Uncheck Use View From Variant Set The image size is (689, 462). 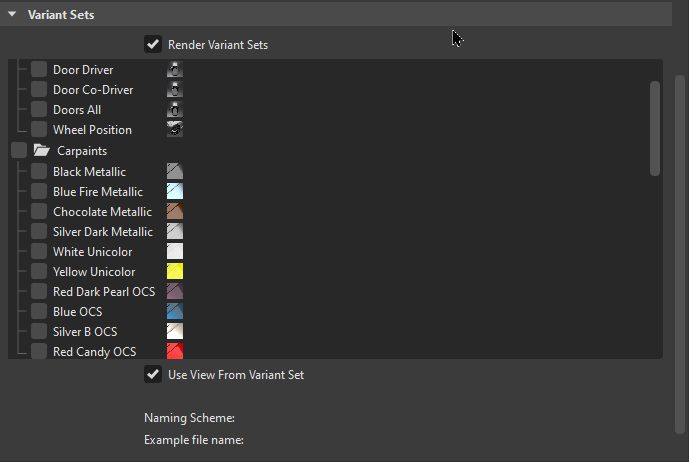[x=153, y=375]
